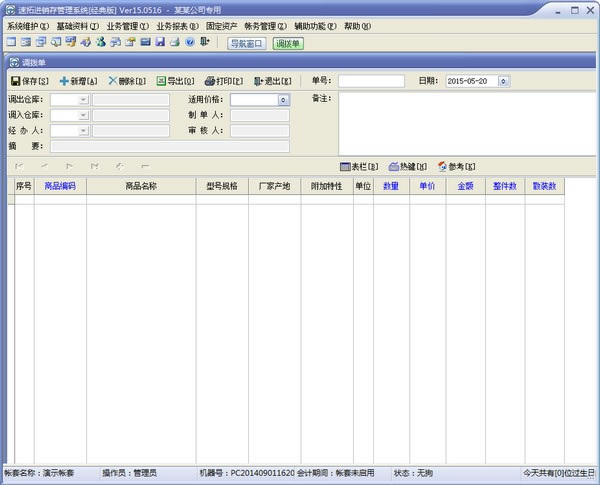Viewport: 600px width, 485px height.
Task: Open the 业务管理 menu
Action: pyautogui.click(x=127, y=26)
